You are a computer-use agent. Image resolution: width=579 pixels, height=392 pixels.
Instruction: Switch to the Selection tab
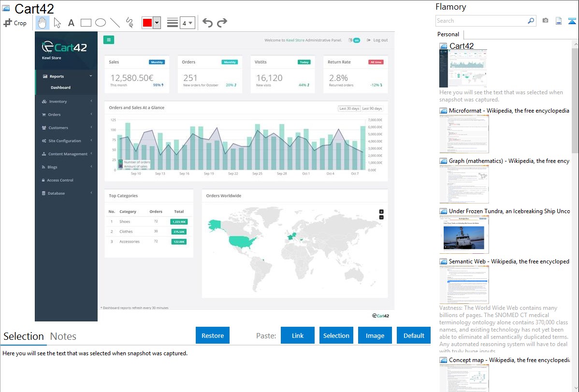(24, 336)
